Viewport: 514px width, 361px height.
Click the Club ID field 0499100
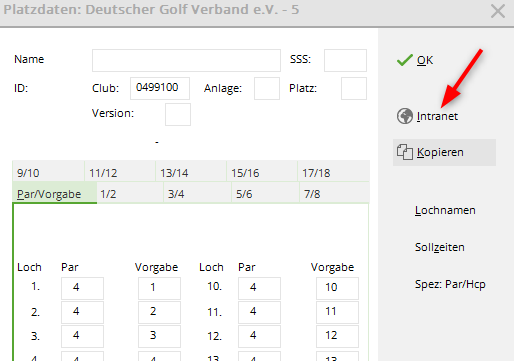tap(160, 88)
